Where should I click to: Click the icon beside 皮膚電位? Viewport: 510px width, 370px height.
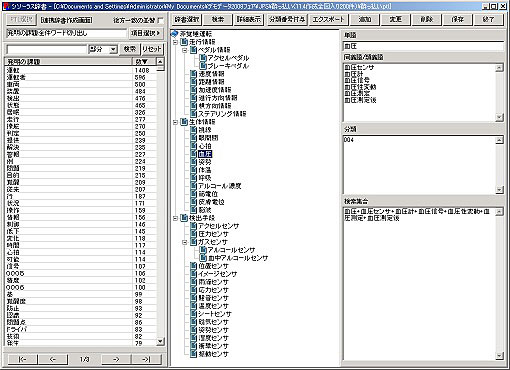(x=194, y=202)
